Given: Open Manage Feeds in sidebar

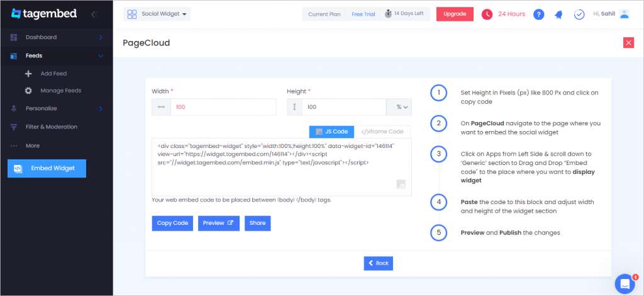Looking at the screenshot, I should click(x=61, y=91).
